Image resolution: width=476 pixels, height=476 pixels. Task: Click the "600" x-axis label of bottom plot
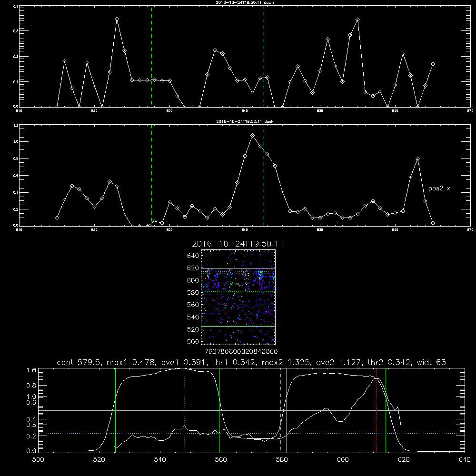click(x=343, y=460)
